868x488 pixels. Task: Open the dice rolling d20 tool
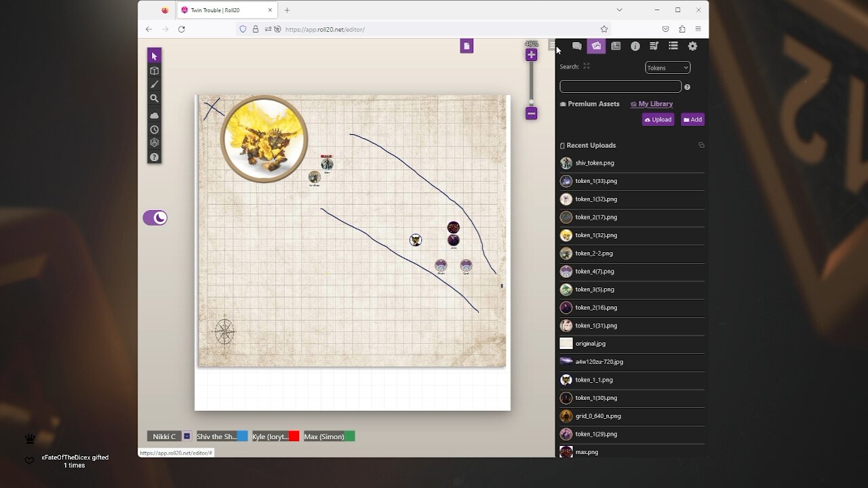pyautogui.click(x=154, y=143)
